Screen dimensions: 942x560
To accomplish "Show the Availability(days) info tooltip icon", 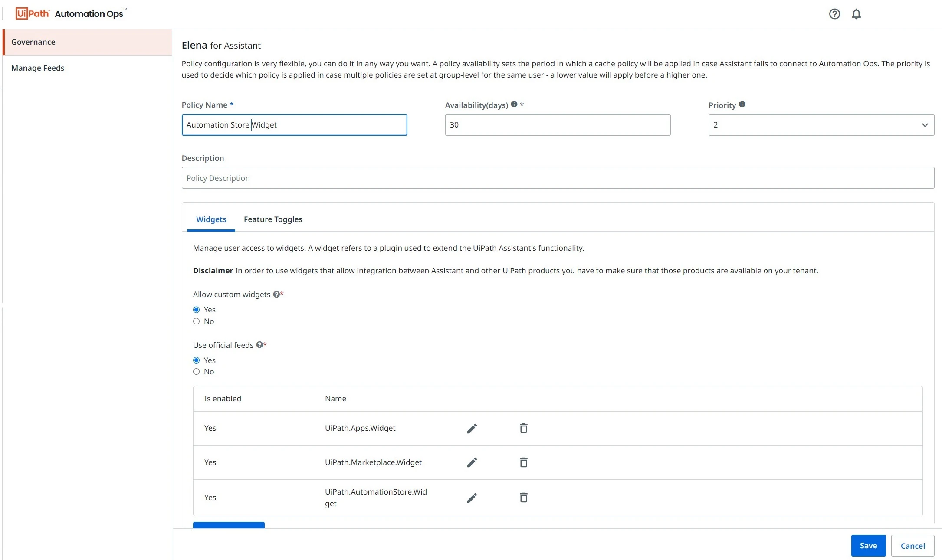I will tap(514, 104).
